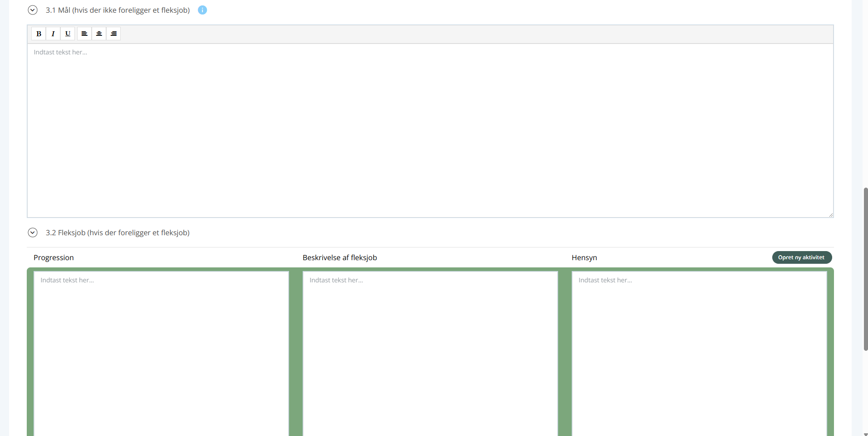
Task: Toggle italic formatting in the editor toolbar
Action: 53,34
